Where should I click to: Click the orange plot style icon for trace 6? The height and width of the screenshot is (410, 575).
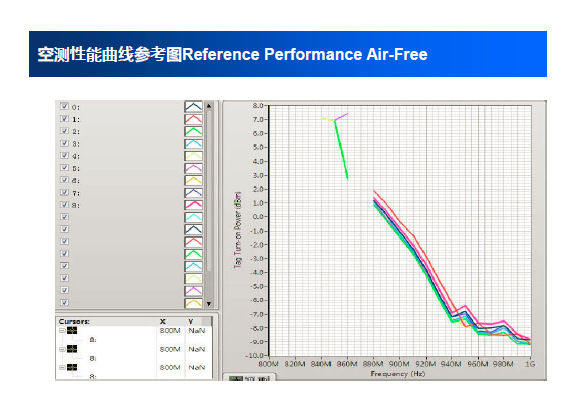(x=193, y=180)
